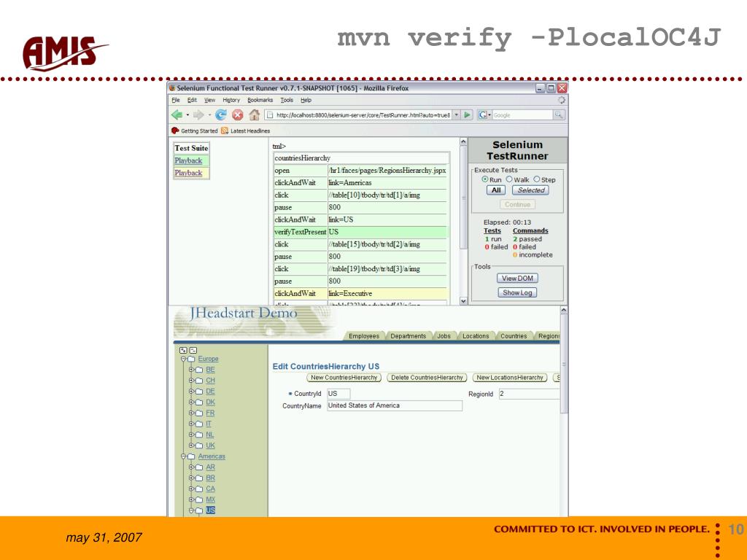Switch to the Locations tab
Viewport: 747px width, 560px height.
(476, 336)
